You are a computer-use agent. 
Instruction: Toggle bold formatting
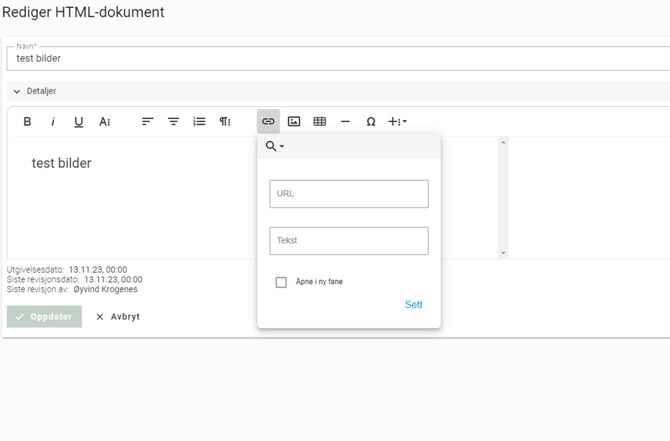click(x=27, y=122)
